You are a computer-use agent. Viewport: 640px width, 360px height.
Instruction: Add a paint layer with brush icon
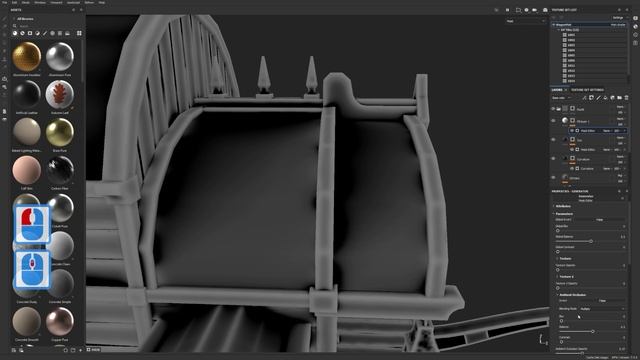click(598, 98)
